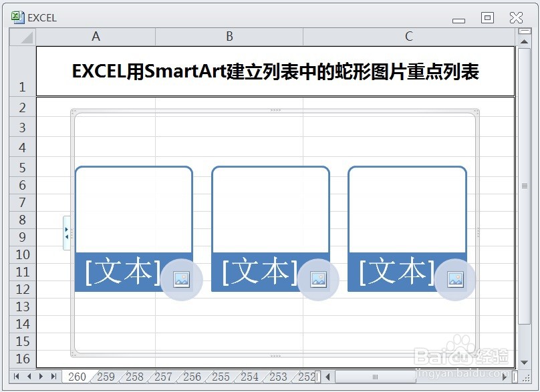Select row 5 header
The width and height of the screenshot is (540, 392).
(x=22, y=168)
